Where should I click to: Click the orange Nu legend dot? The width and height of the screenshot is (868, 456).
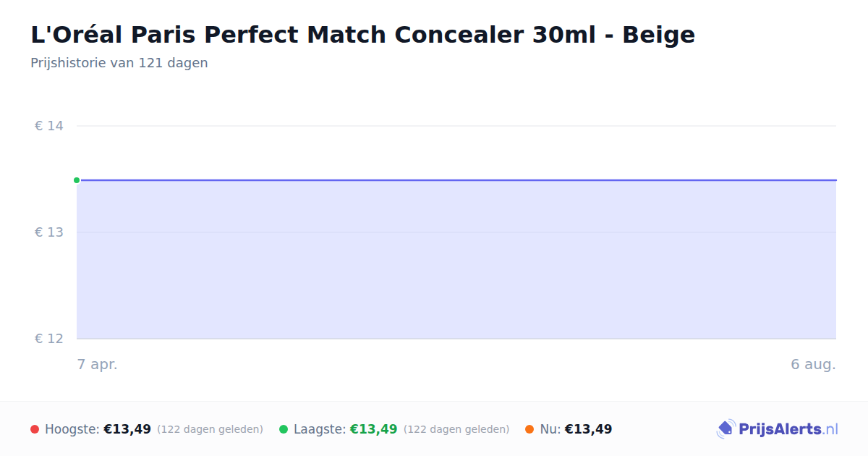coord(529,429)
